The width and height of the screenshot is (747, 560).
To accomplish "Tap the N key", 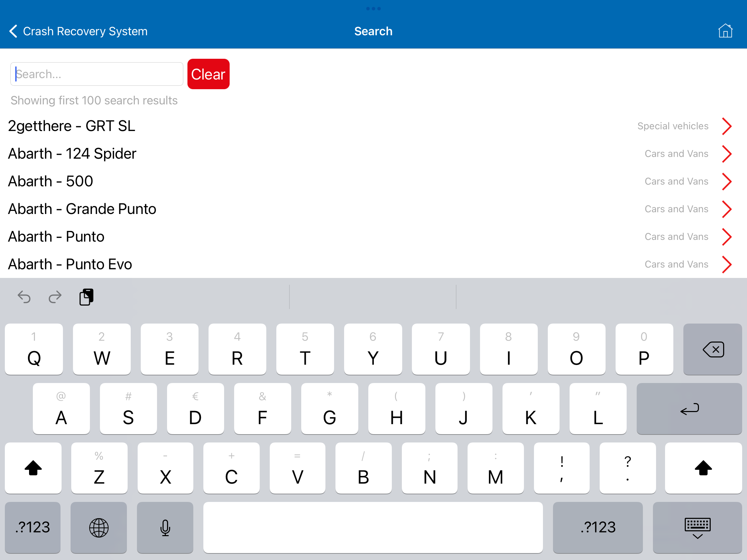I will click(x=430, y=468).
